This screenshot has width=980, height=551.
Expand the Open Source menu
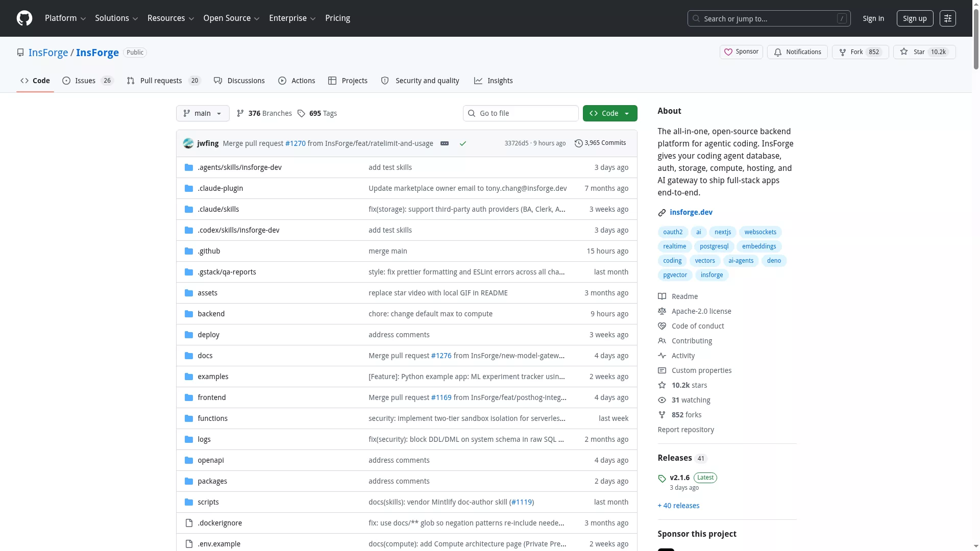pos(231,18)
